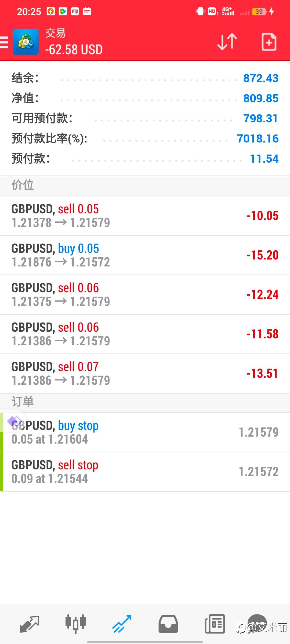Tap the -62.58 USD profit header
The image size is (290, 644).
[x=74, y=50]
